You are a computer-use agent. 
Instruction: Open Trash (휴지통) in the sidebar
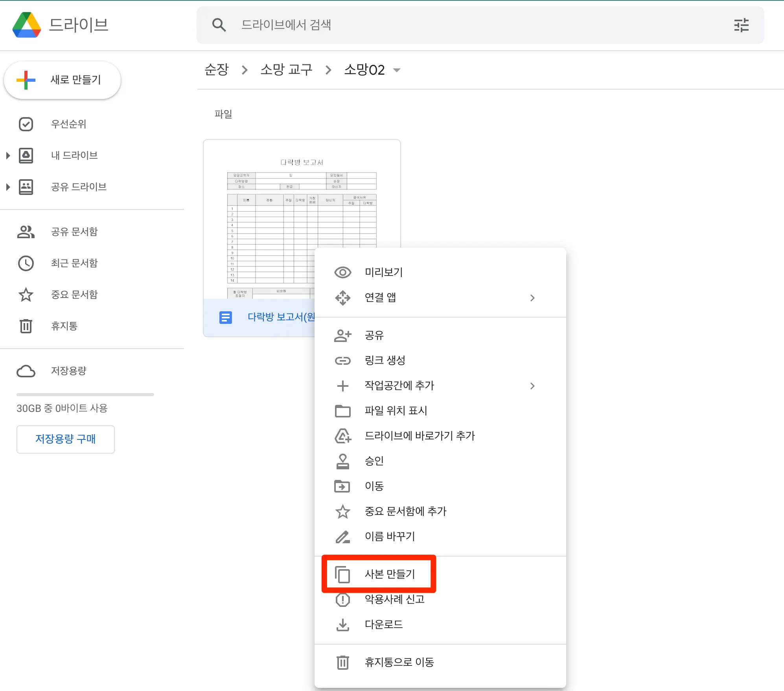64,326
